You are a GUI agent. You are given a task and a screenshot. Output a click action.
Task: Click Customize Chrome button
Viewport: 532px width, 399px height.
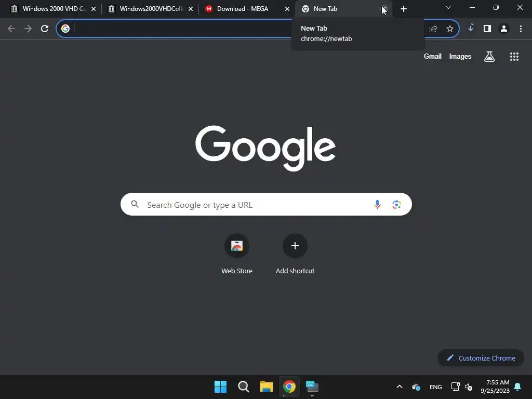(481, 357)
